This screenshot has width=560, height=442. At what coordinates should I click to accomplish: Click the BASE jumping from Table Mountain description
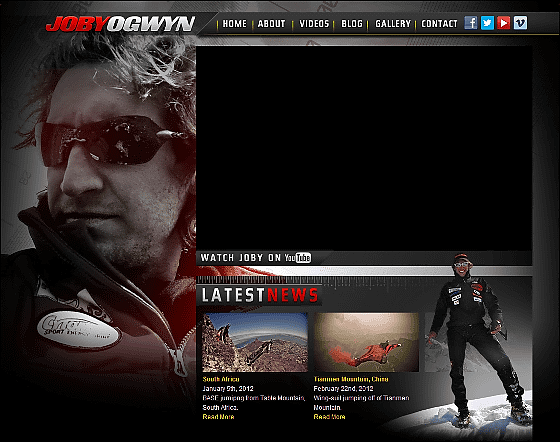coord(254,403)
